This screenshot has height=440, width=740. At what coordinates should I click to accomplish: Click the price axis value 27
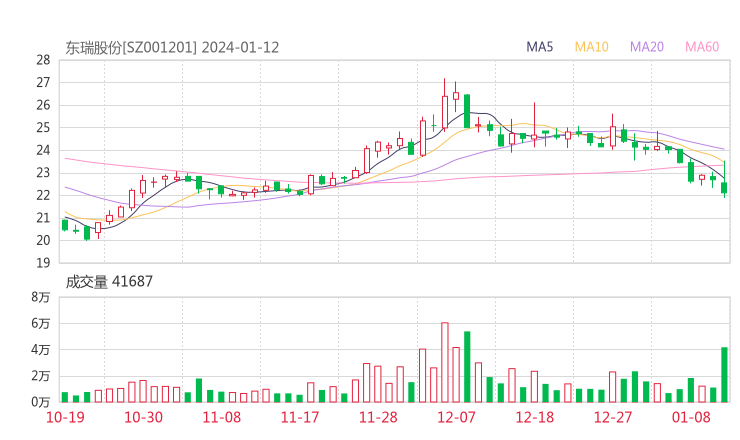[43, 83]
